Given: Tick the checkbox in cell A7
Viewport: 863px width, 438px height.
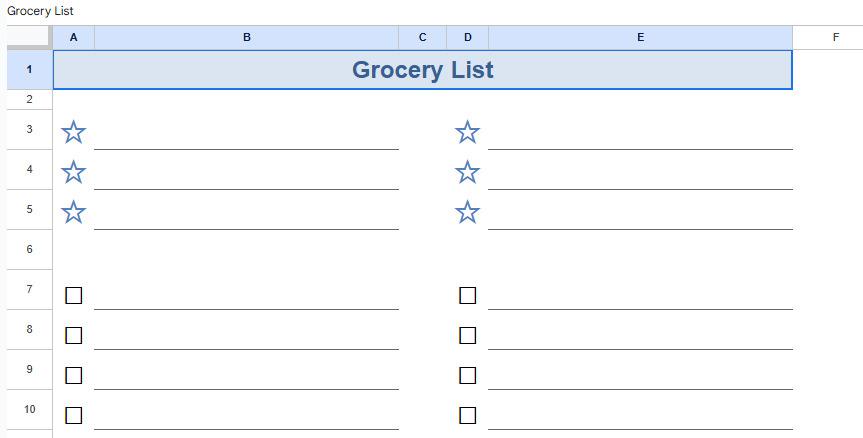Looking at the screenshot, I should point(73,295).
